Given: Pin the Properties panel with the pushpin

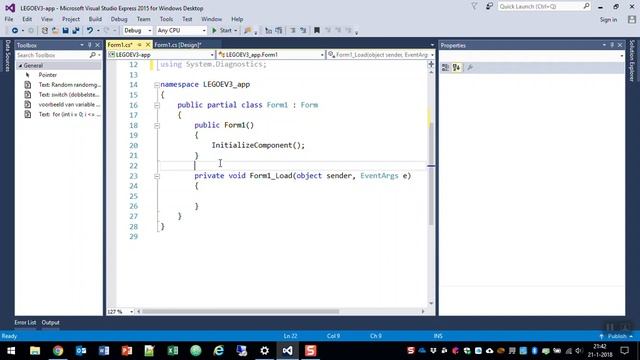Looking at the screenshot, I should point(612,45).
